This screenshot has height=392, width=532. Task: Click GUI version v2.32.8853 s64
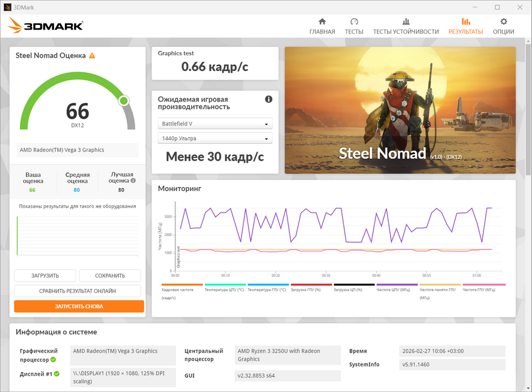[x=288, y=376]
